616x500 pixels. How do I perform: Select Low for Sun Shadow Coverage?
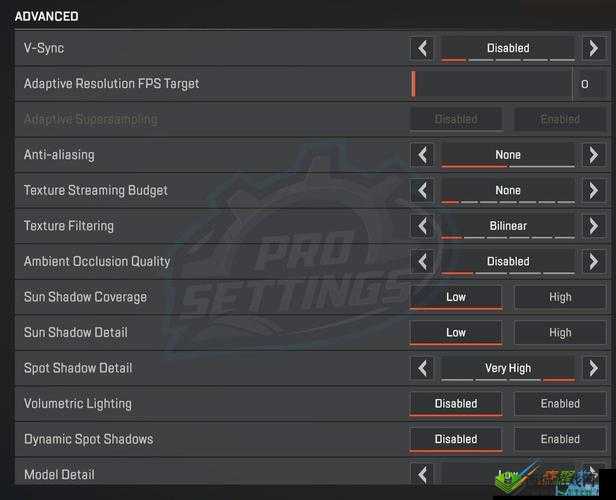point(456,297)
